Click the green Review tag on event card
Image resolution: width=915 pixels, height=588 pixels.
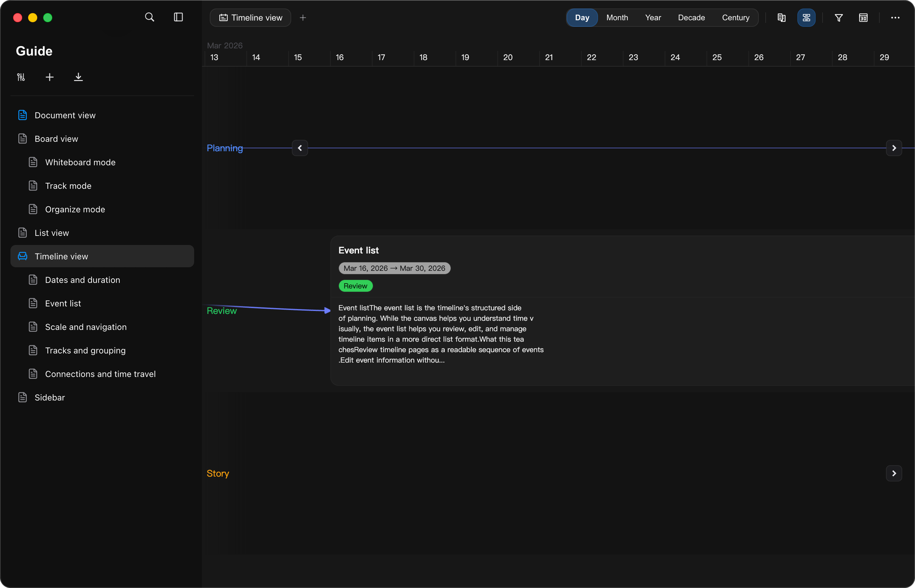pyautogui.click(x=355, y=286)
